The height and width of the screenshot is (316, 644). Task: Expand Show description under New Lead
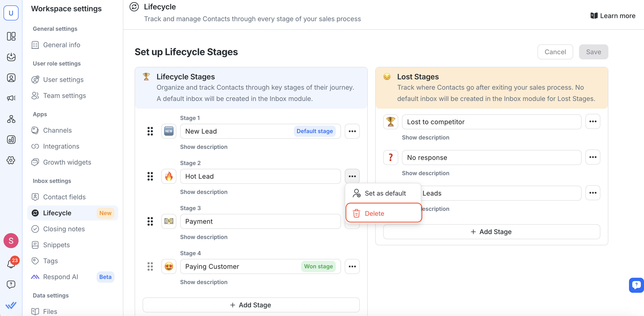tap(204, 147)
